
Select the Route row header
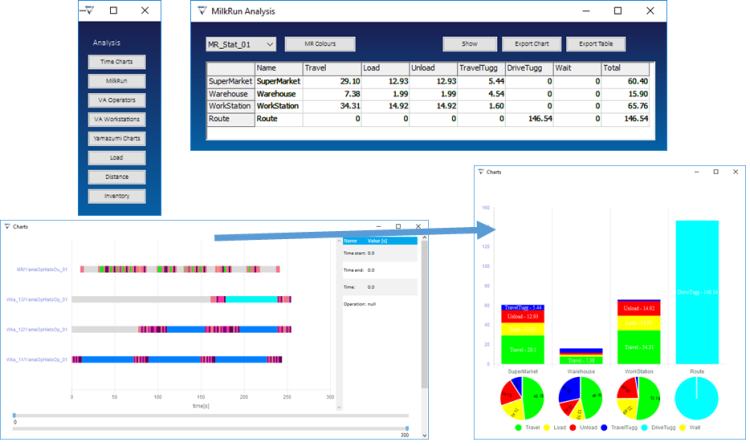pos(231,119)
